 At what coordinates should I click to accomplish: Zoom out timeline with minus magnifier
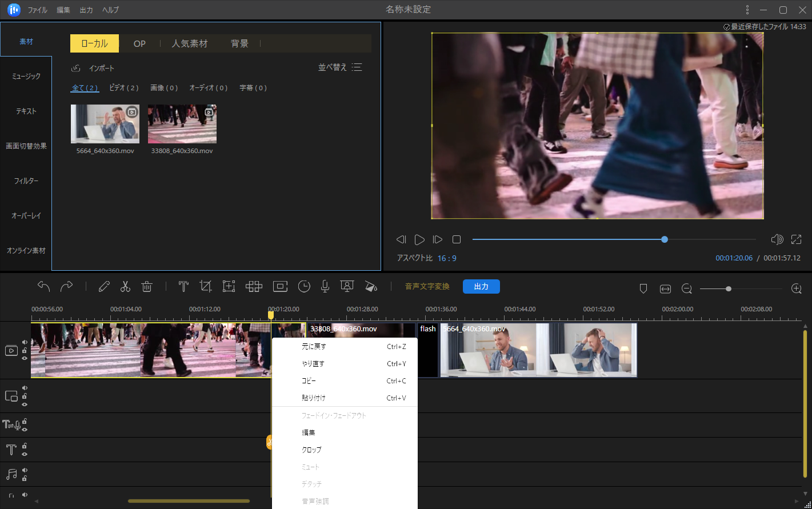click(x=687, y=289)
